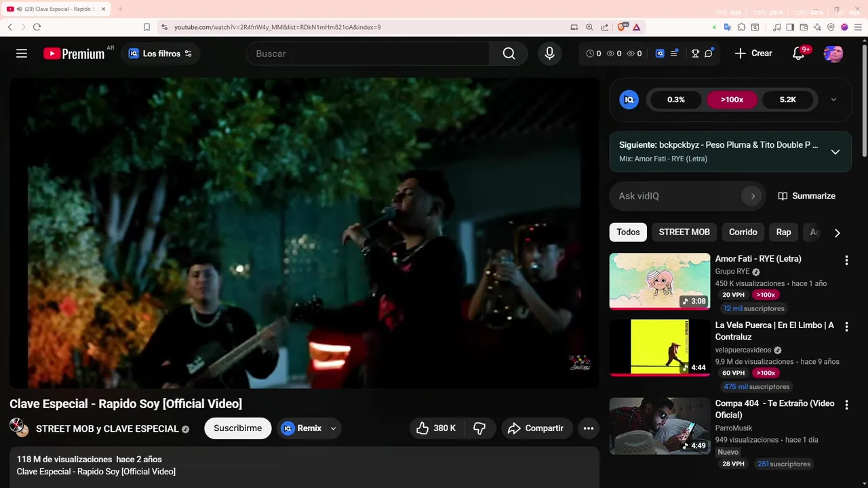Select the 0.3% vidIQ score pill
Viewport: 868px width, 488px height.
676,100
